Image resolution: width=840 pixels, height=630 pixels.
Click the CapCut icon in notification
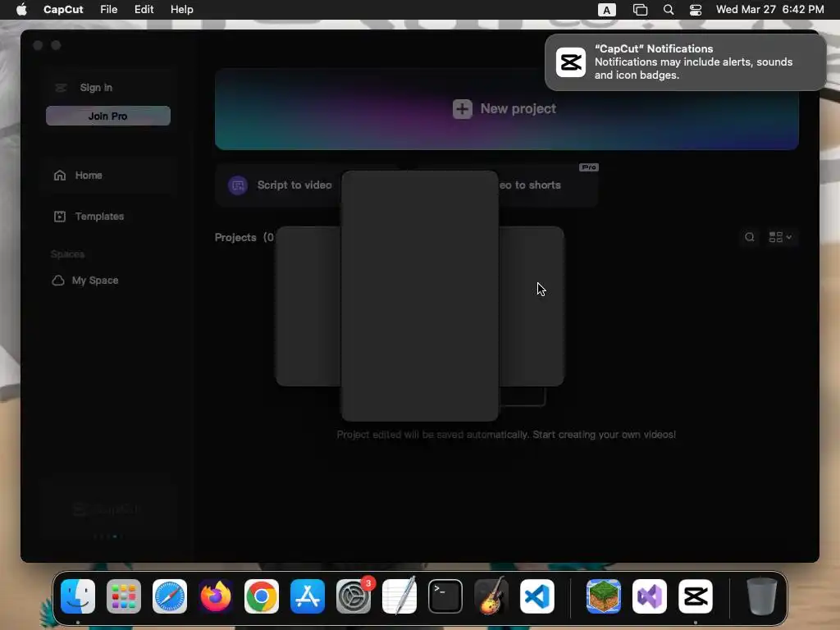[x=571, y=62]
